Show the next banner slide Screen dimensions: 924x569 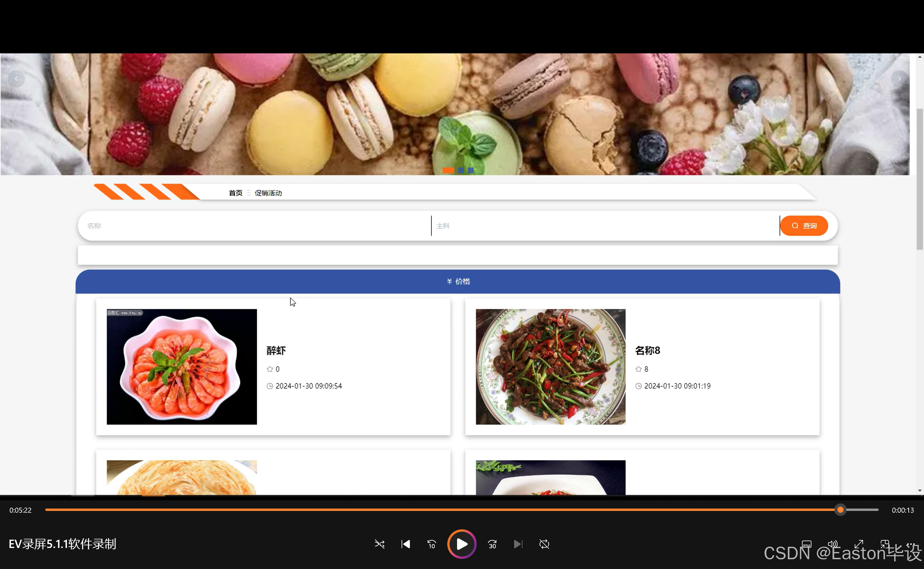tap(899, 79)
